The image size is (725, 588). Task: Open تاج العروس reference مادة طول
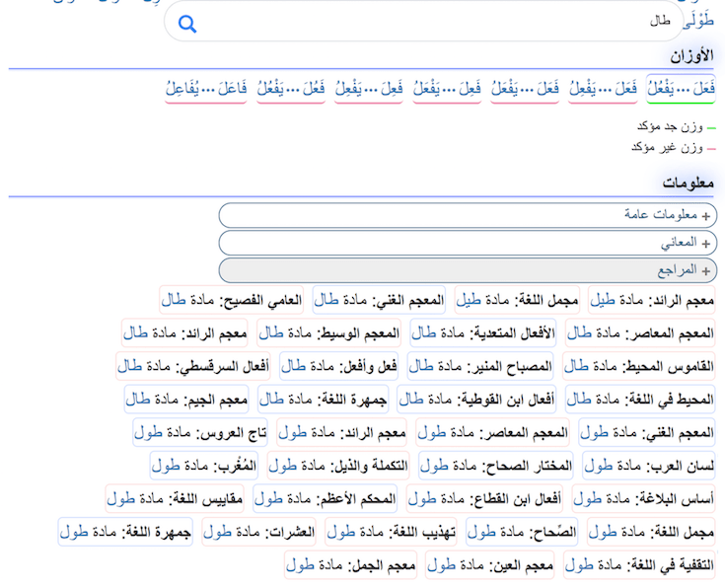click(200, 432)
